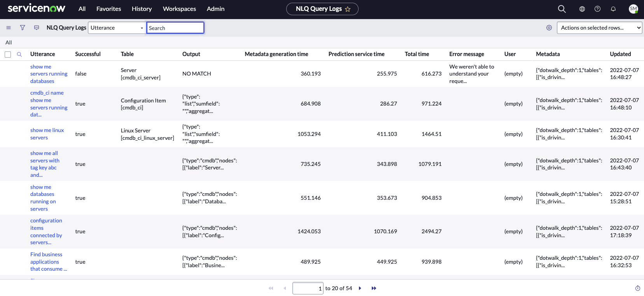
Task: Click the 'NO MATCH' output cell
Action: pos(197,74)
